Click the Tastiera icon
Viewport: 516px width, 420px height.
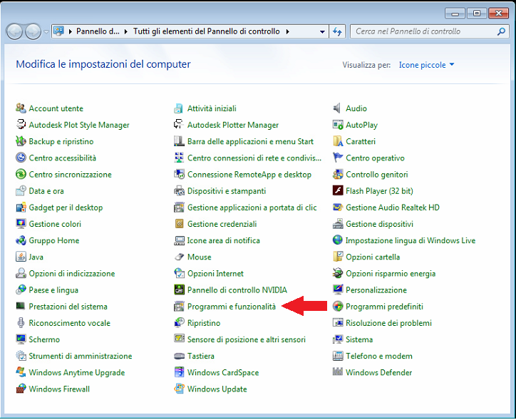pos(179,356)
